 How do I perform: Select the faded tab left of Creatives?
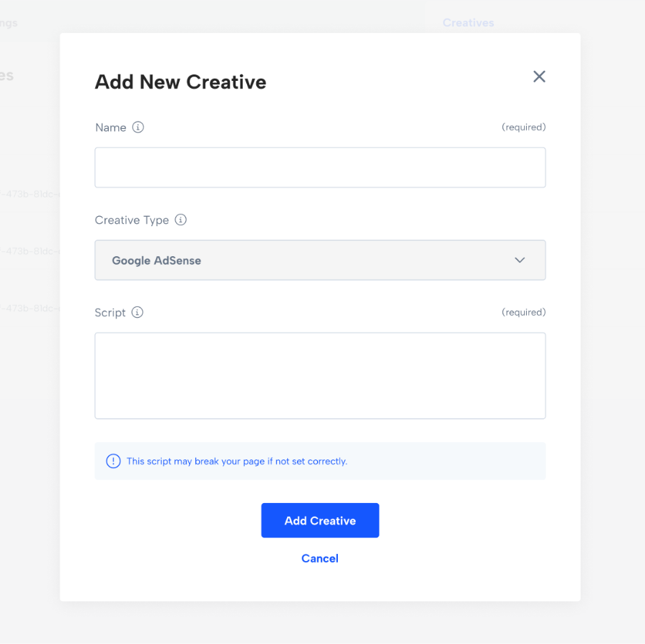coord(9,23)
